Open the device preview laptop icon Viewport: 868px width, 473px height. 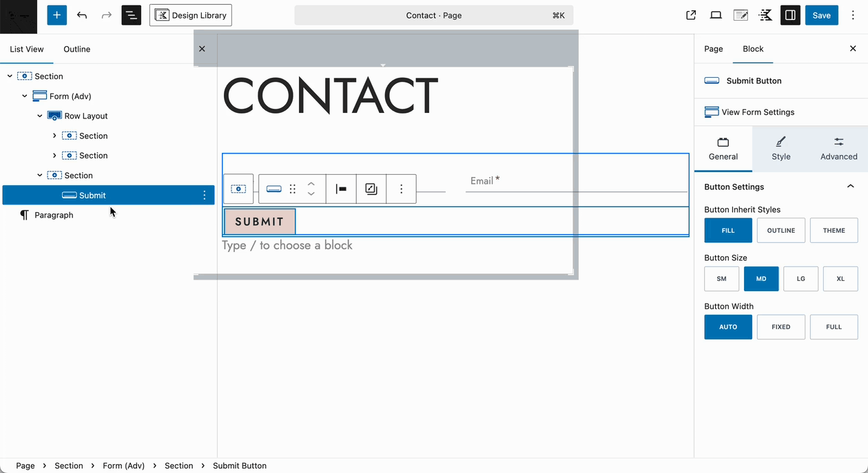[716, 14]
